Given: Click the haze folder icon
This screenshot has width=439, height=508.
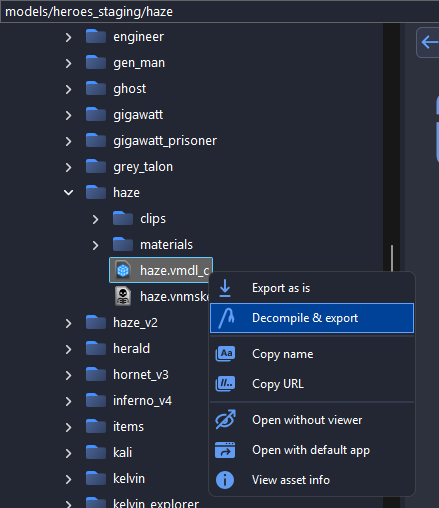Looking at the screenshot, I should 96,192.
